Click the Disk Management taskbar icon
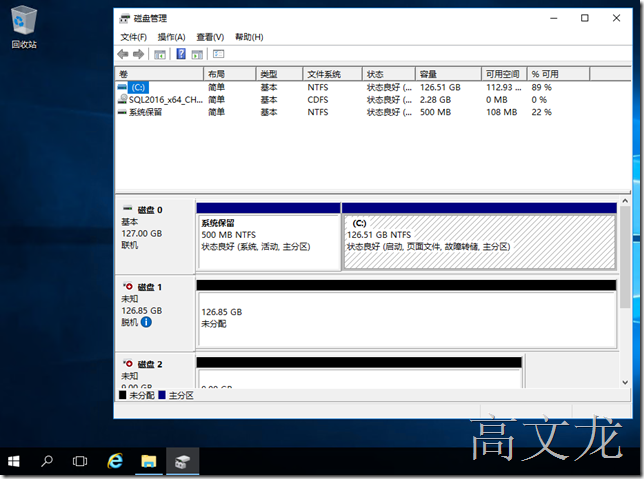The width and height of the screenshot is (644, 479). [182, 461]
